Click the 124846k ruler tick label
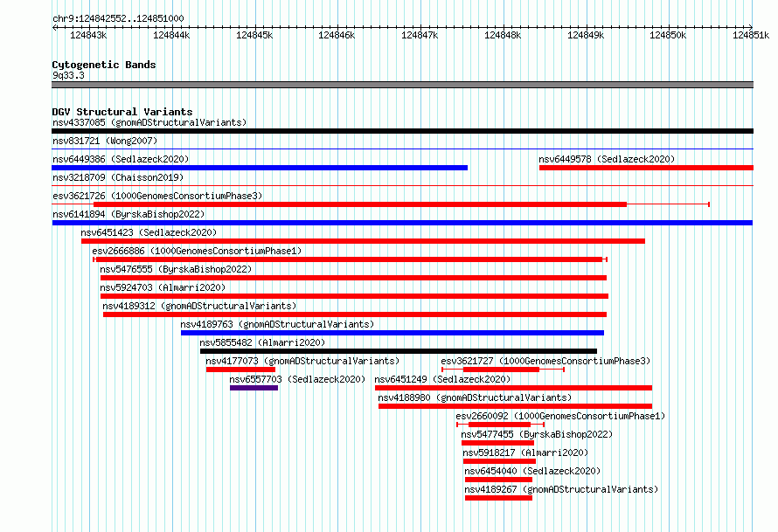778x532 pixels. [337, 35]
